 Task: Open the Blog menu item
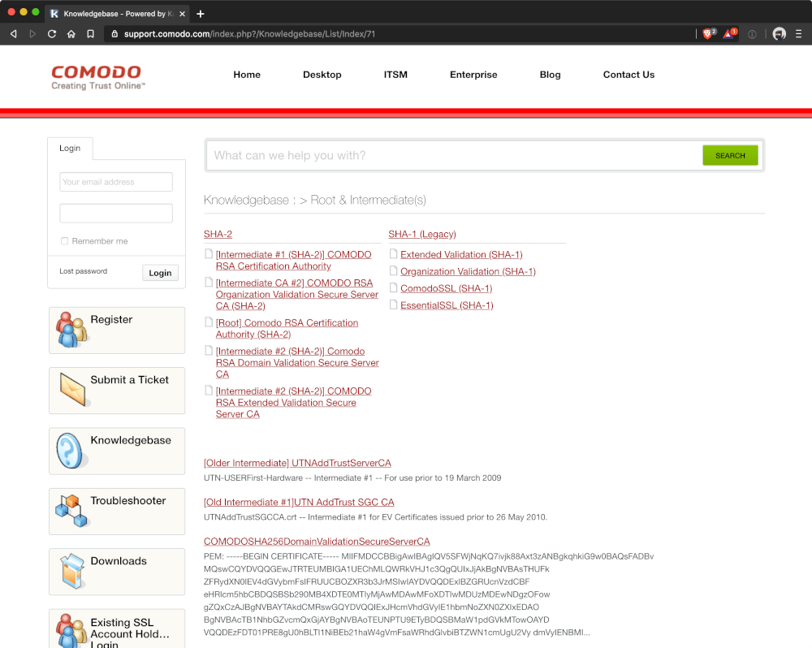(550, 75)
